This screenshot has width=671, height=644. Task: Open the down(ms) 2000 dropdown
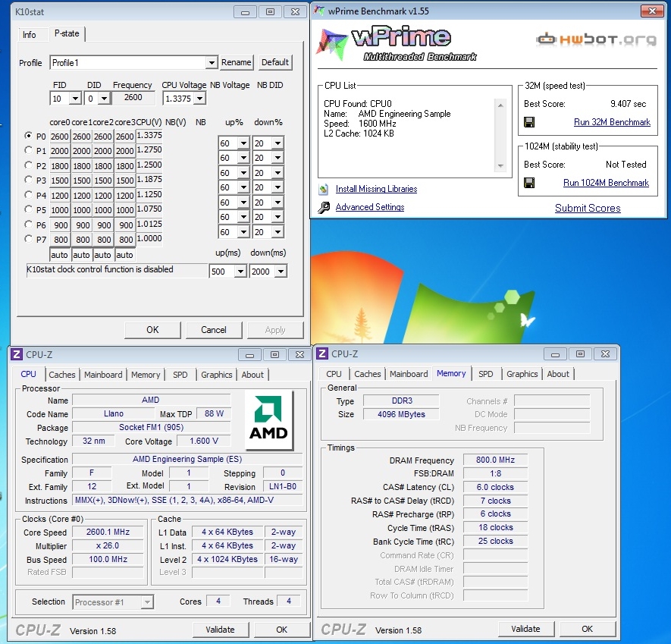tap(281, 272)
